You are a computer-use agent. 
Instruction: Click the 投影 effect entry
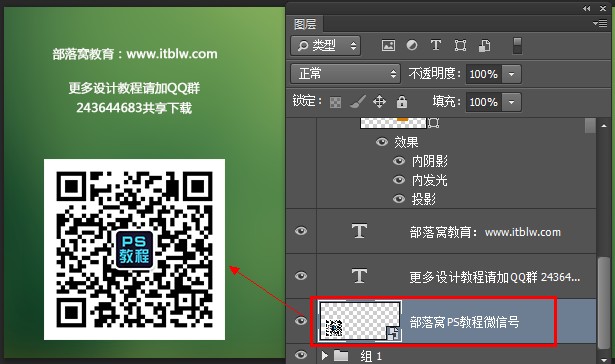click(424, 199)
